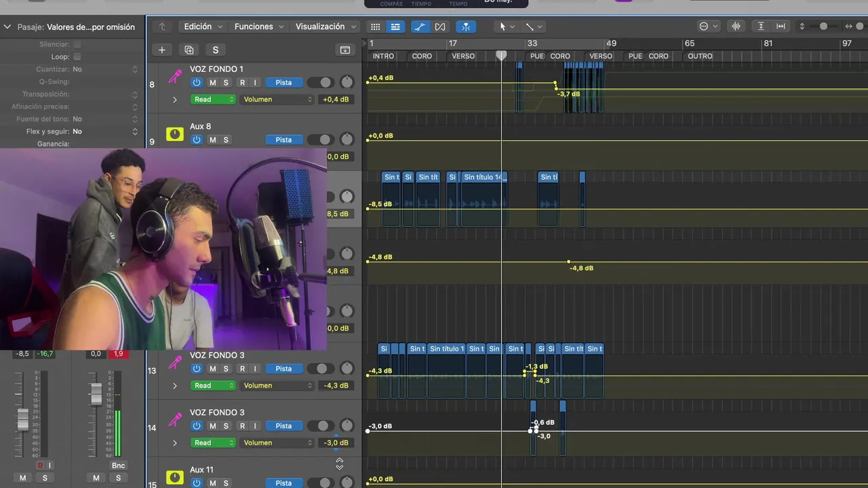Mute the Aux 8 track
The width and height of the screenshot is (868, 488).
click(x=213, y=140)
